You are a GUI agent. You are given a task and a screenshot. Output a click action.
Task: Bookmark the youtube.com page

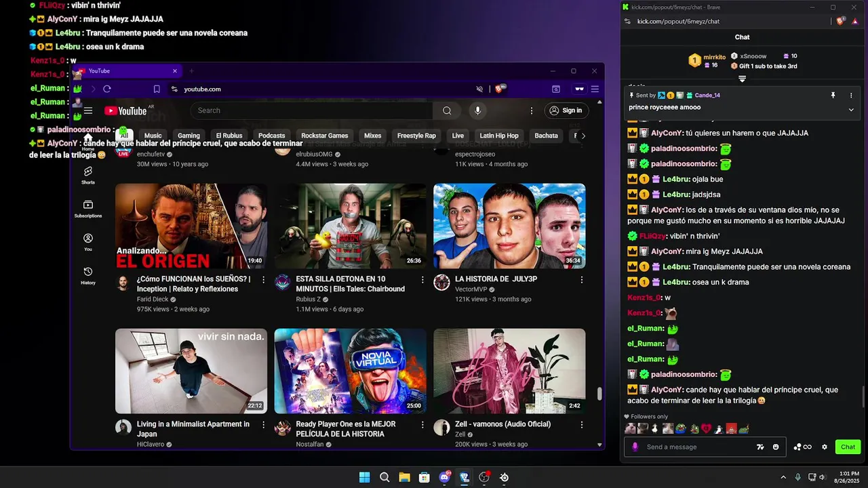click(x=157, y=89)
